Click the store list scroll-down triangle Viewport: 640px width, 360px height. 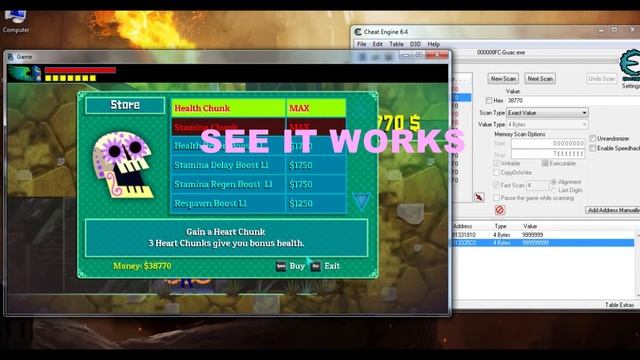click(x=361, y=202)
